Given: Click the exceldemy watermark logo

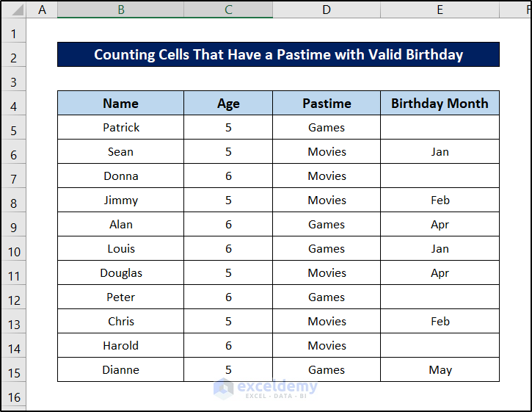Looking at the screenshot, I should (x=266, y=388).
